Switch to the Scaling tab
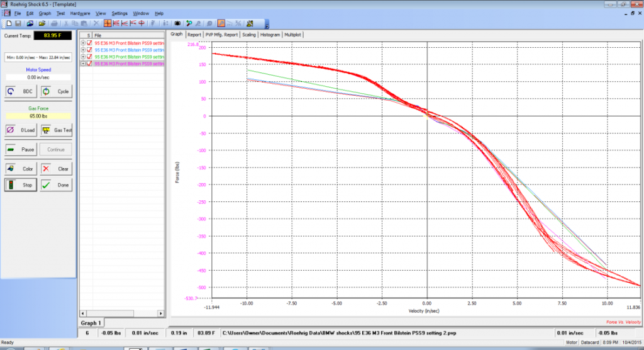 pos(249,35)
